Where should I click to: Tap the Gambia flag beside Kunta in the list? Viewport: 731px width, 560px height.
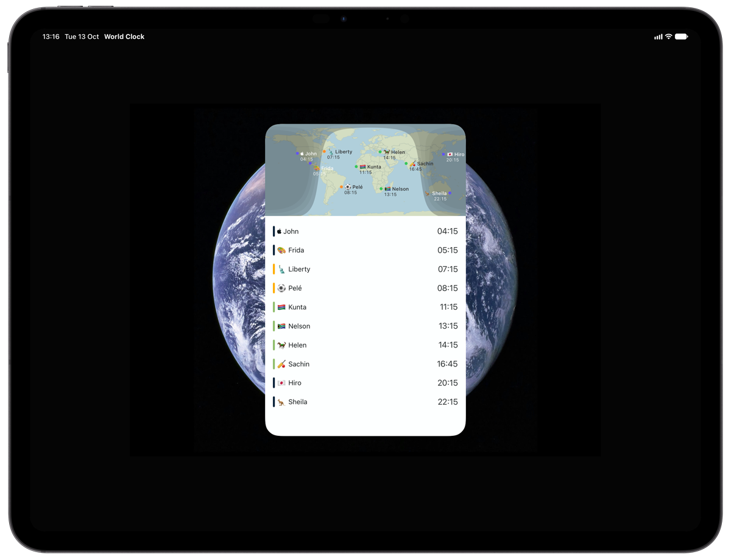(x=281, y=307)
